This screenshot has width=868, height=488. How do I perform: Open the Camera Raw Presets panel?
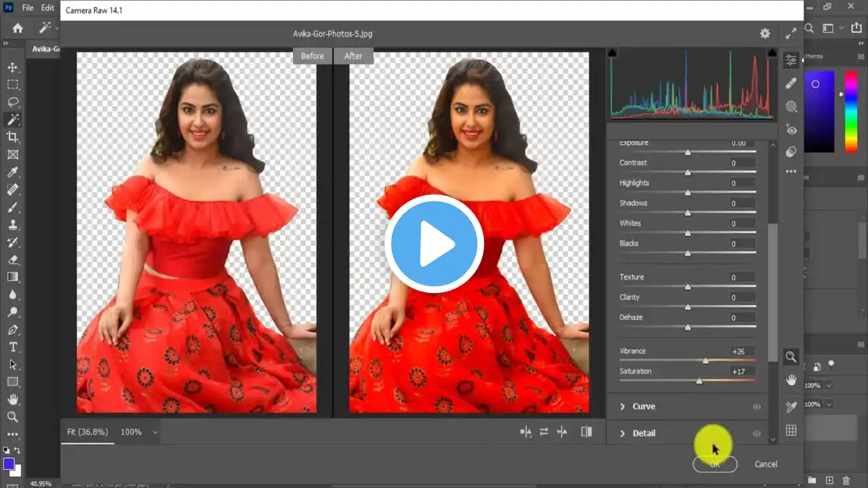tap(791, 152)
